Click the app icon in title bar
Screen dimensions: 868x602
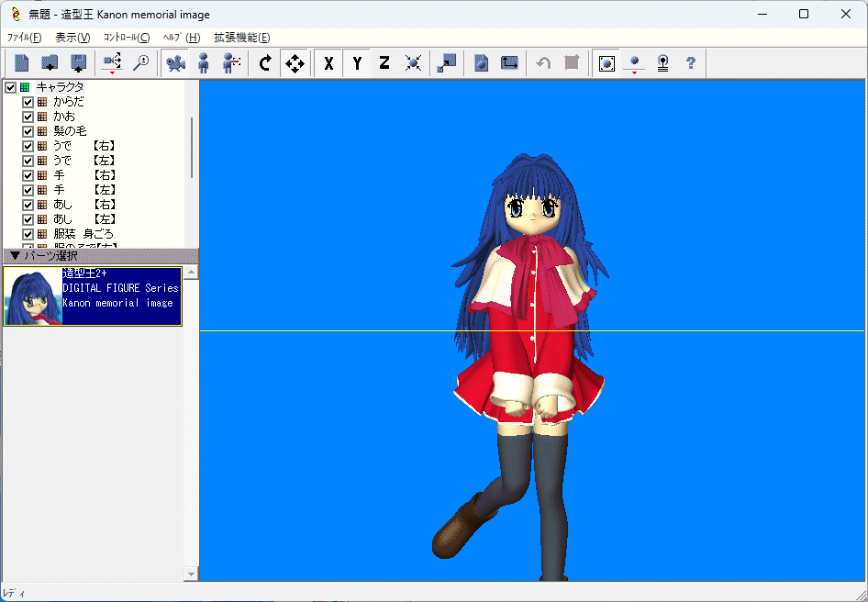point(16,14)
